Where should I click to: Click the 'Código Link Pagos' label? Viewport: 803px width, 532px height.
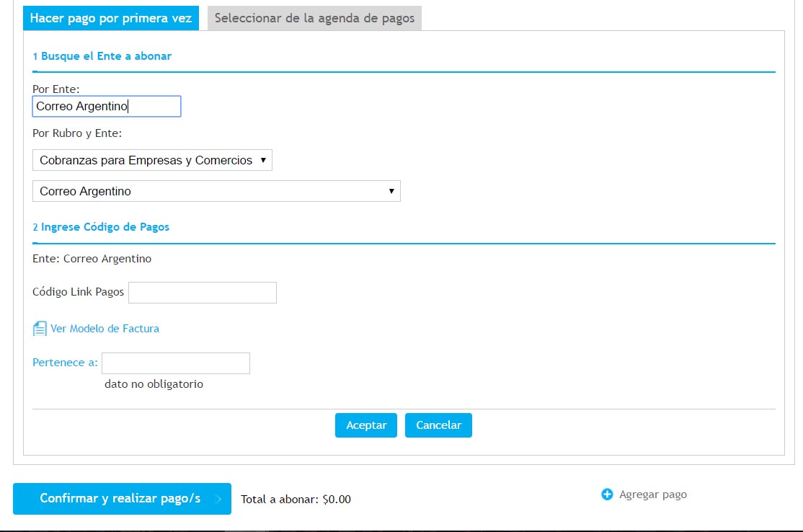[78, 292]
